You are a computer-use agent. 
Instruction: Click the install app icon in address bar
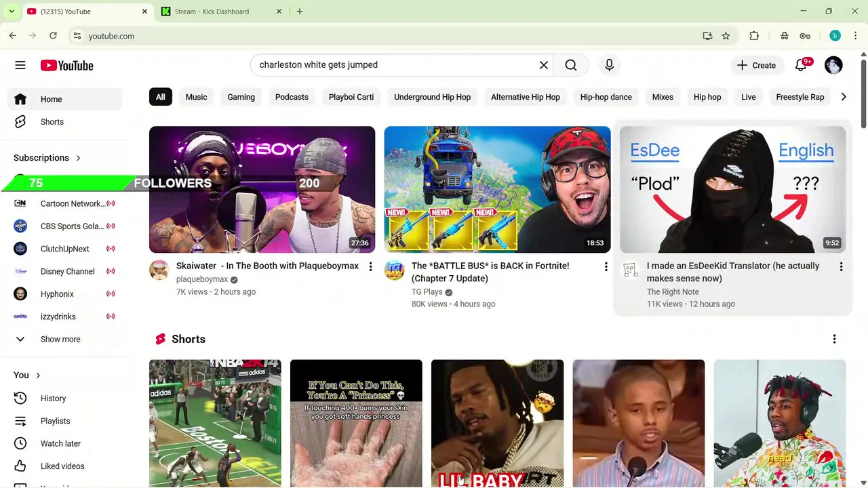point(707,36)
